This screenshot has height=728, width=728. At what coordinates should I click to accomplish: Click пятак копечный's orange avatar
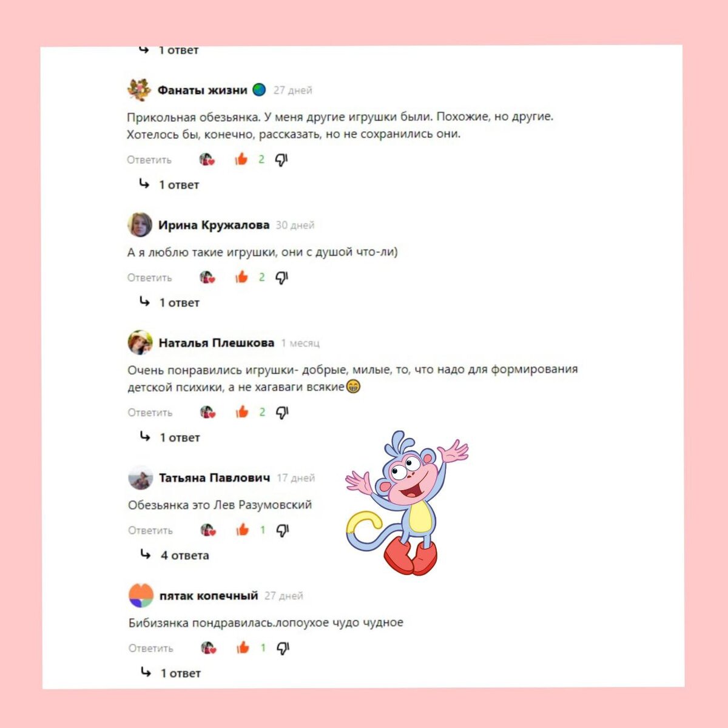click(141, 595)
